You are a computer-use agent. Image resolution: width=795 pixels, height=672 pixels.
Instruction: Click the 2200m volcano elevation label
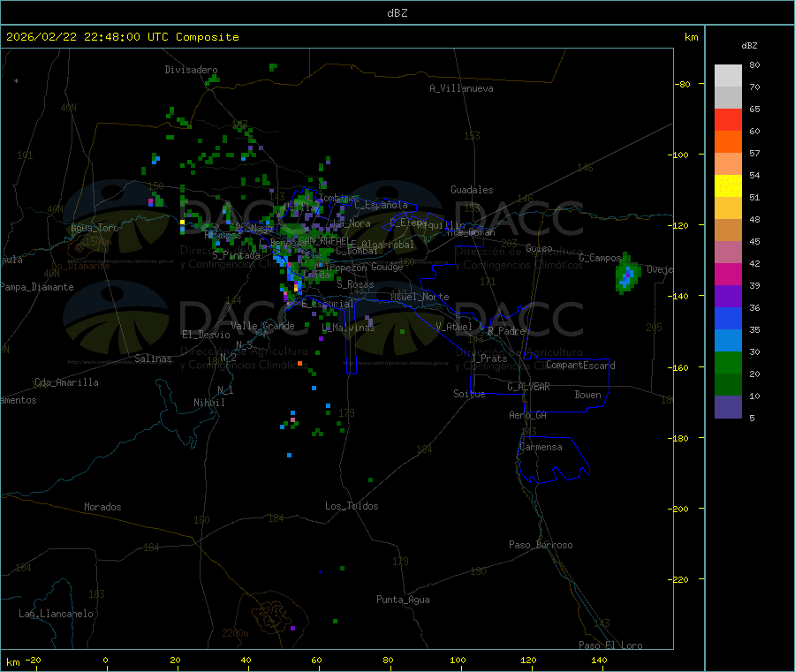point(235,633)
